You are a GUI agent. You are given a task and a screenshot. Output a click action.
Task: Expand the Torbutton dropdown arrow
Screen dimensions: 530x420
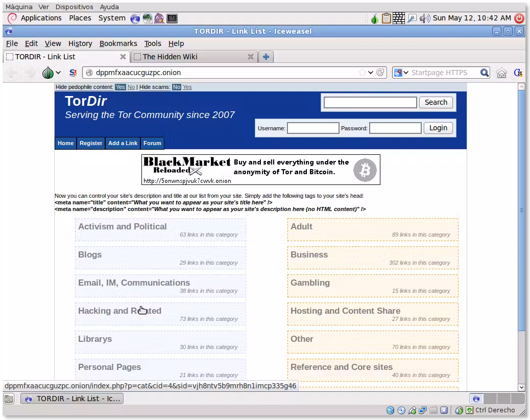[x=58, y=73]
